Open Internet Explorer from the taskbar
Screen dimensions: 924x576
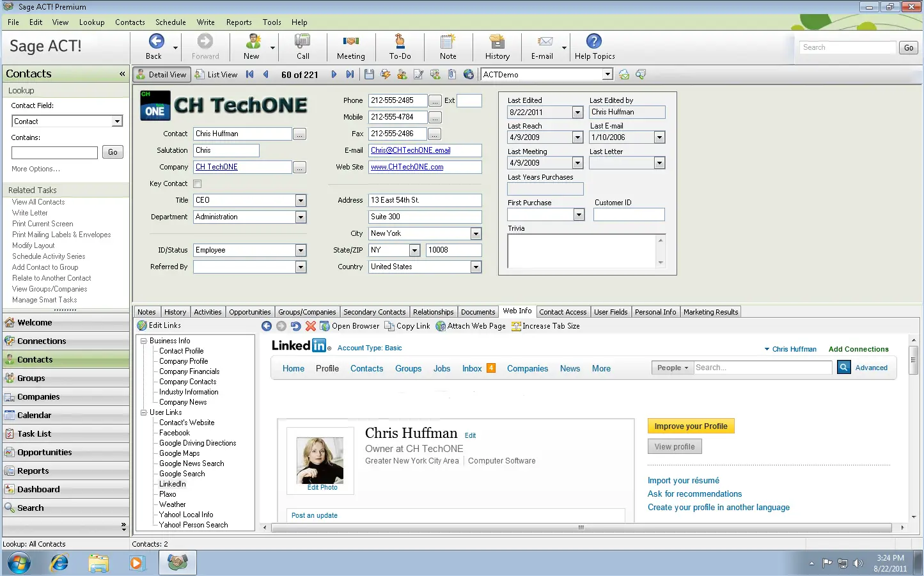pos(59,563)
